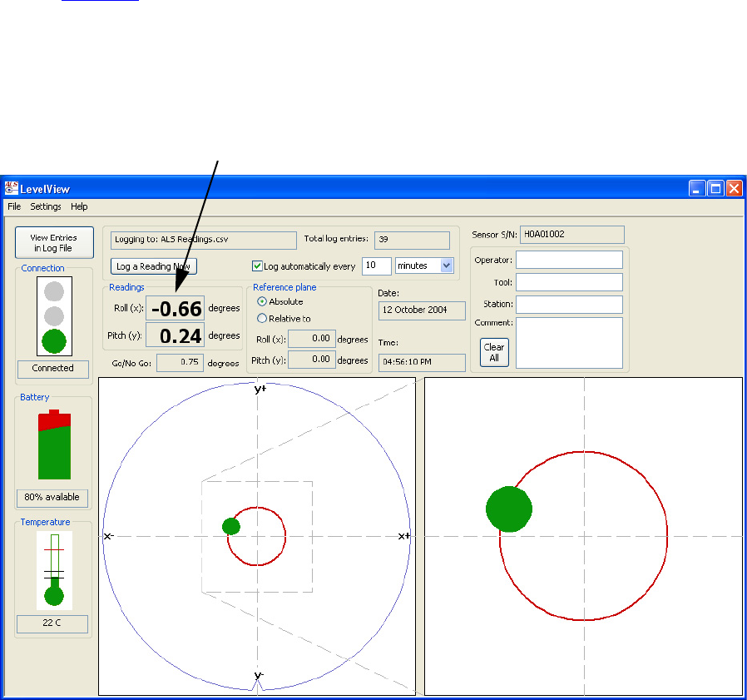Click the Connected status label
The width and height of the screenshot is (747, 700).
coord(53,369)
